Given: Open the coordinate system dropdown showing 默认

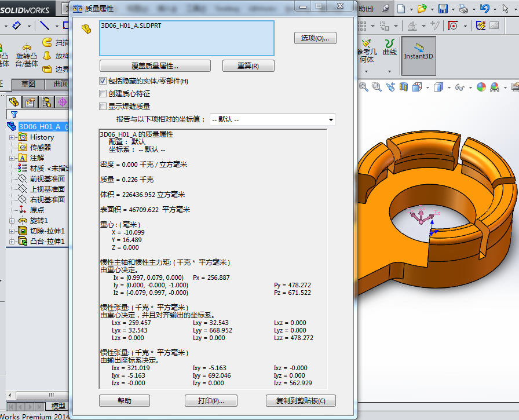Looking at the screenshot, I should (272, 119).
